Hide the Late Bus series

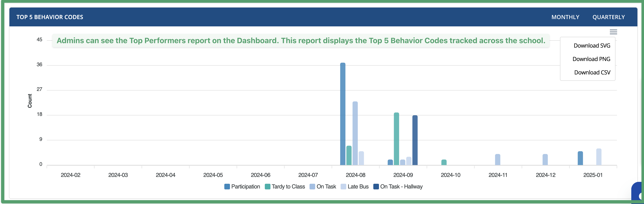point(358,187)
